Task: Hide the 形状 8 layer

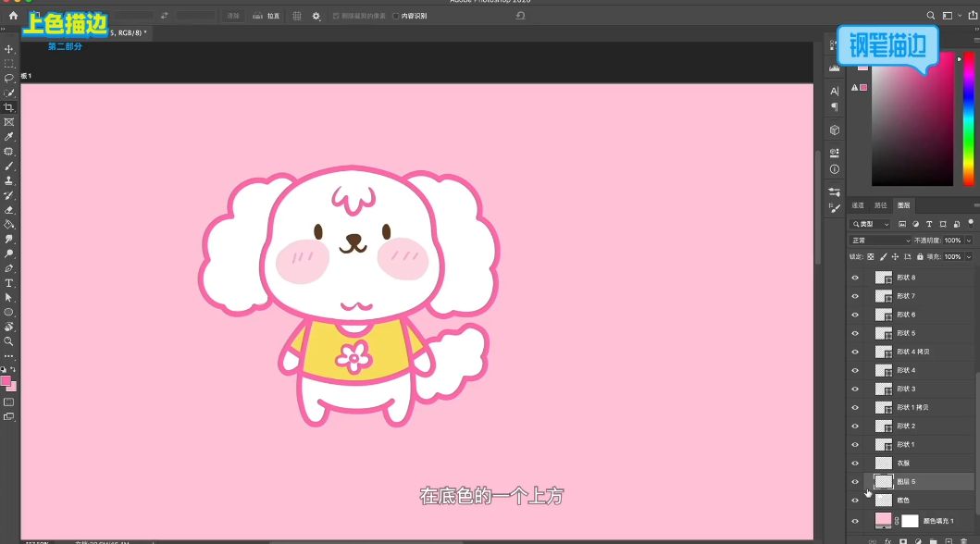Action: pyautogui.click(x=855, y=278)
